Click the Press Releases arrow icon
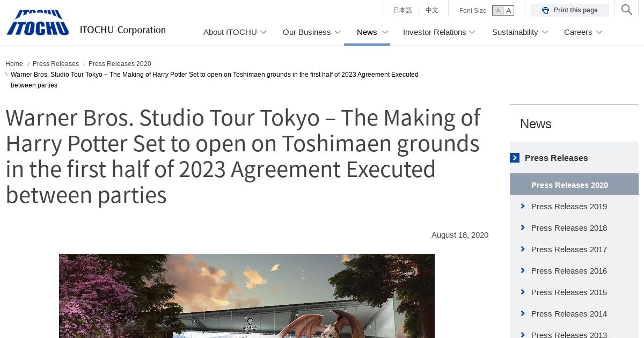 coord(515,158)
